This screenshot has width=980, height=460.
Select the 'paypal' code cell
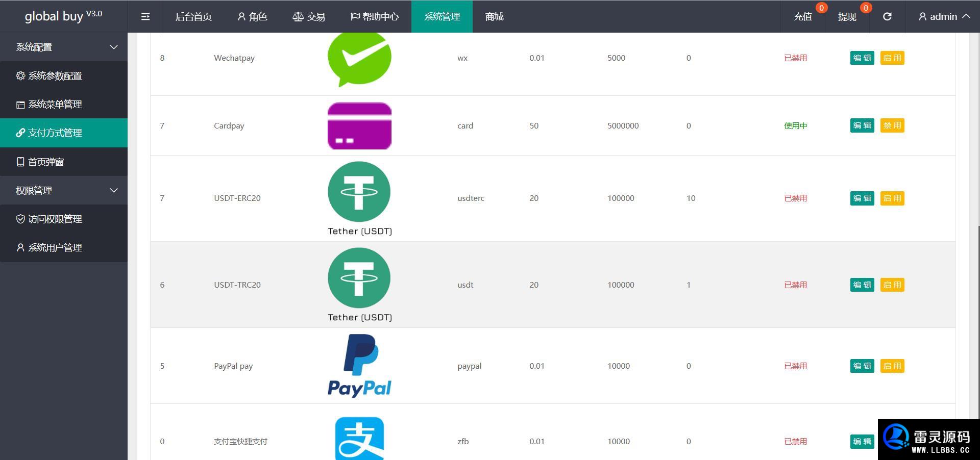point(470,366)
